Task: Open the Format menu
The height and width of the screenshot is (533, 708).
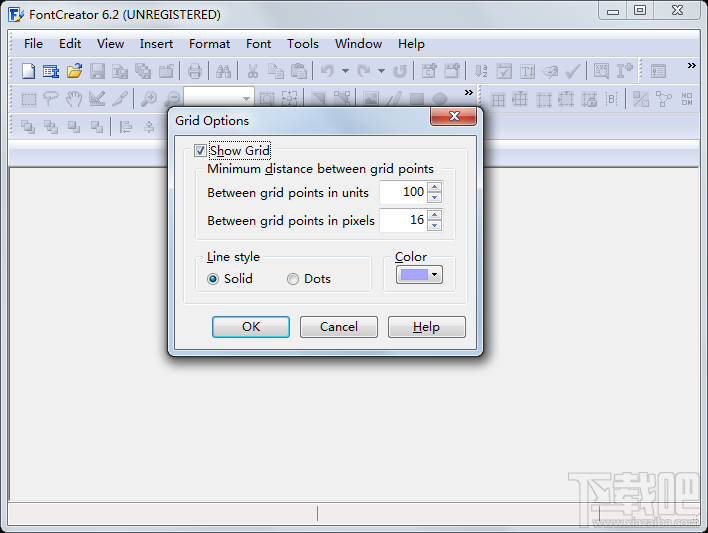Action: point(210,44)
